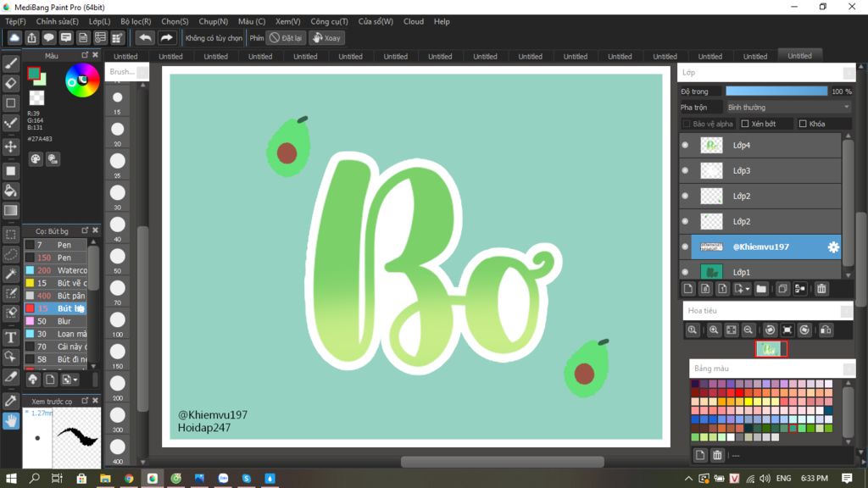
Task: Click the Đặt lại reset button
Action: 286,37
